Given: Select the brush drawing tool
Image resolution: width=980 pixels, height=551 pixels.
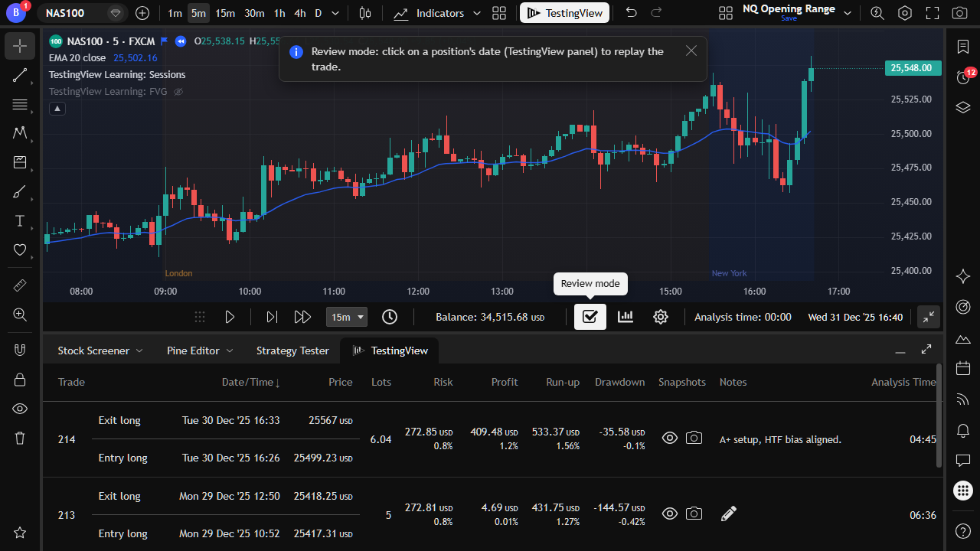Looking at the screenshot, I should click(x=20, y=192).
